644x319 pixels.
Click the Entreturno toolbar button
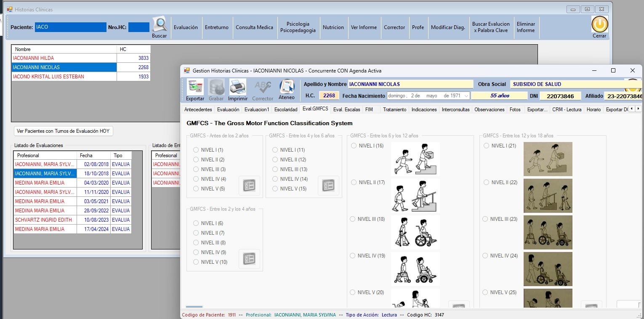[217, 27]
